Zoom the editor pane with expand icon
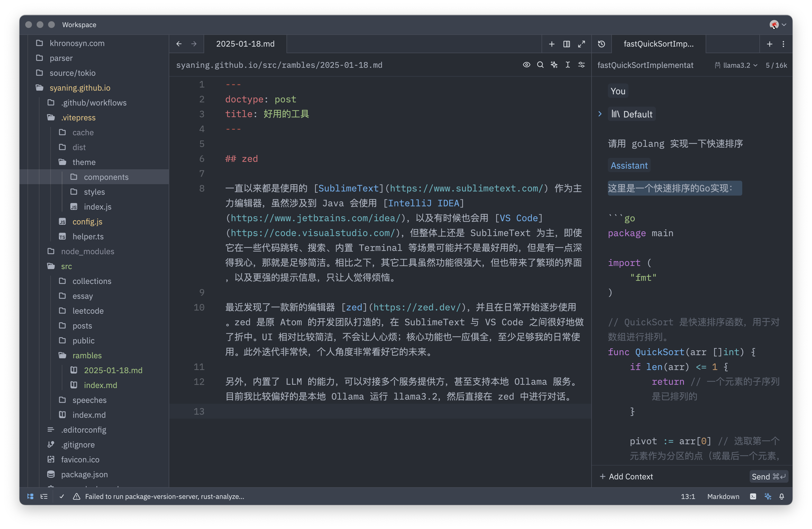The width and height of the screenshot is (812, 529). [581, 44]
